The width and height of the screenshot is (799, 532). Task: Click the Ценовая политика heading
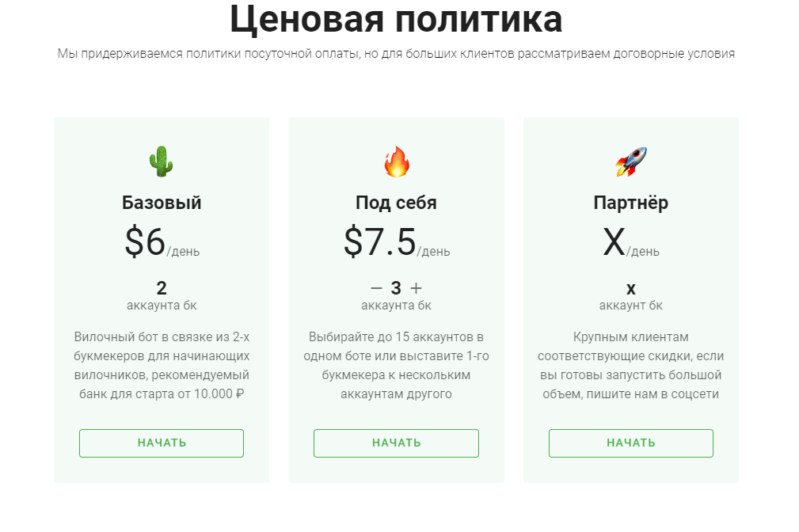396,19
